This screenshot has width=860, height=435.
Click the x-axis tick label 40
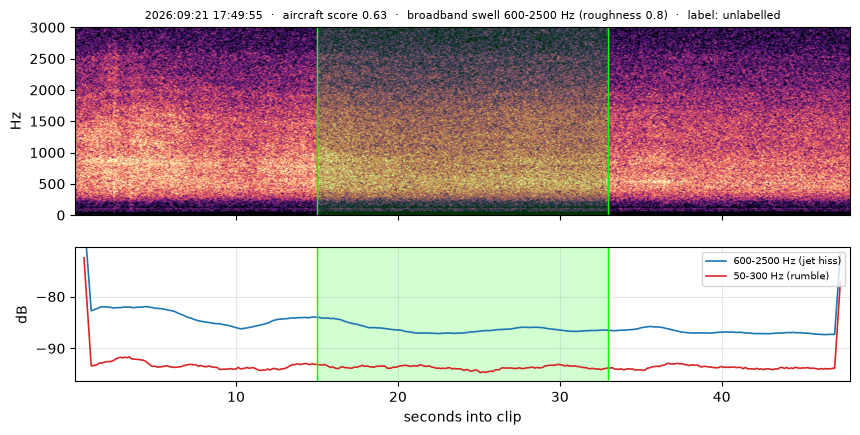pyautogui.click(x=722, y=396)
